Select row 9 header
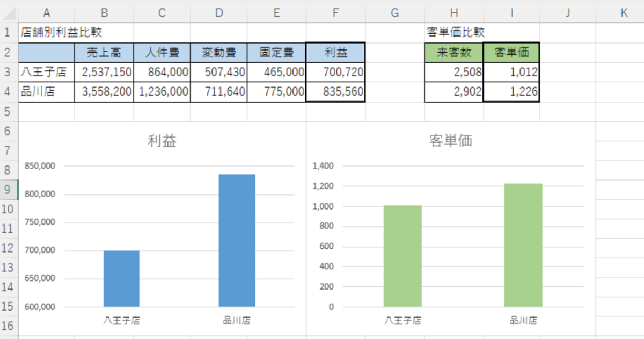The width and height of the screenshot is (644, 339). (9, 190)
